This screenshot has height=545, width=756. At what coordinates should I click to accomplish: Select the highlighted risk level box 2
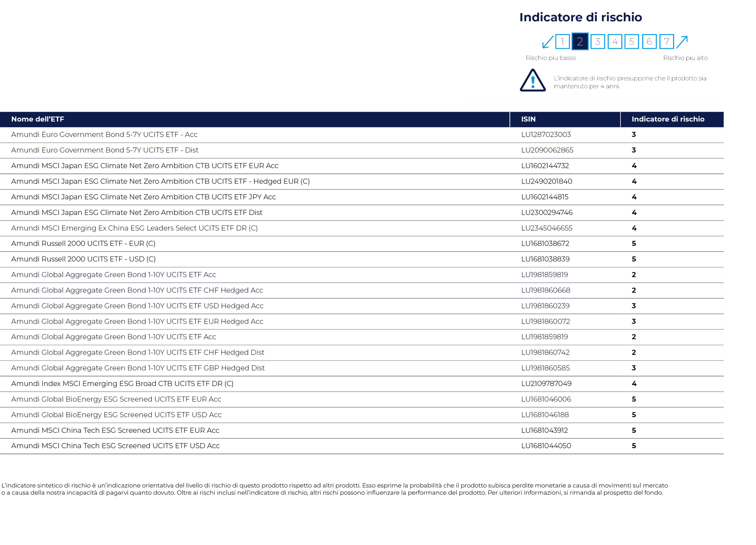click(580, 42)
